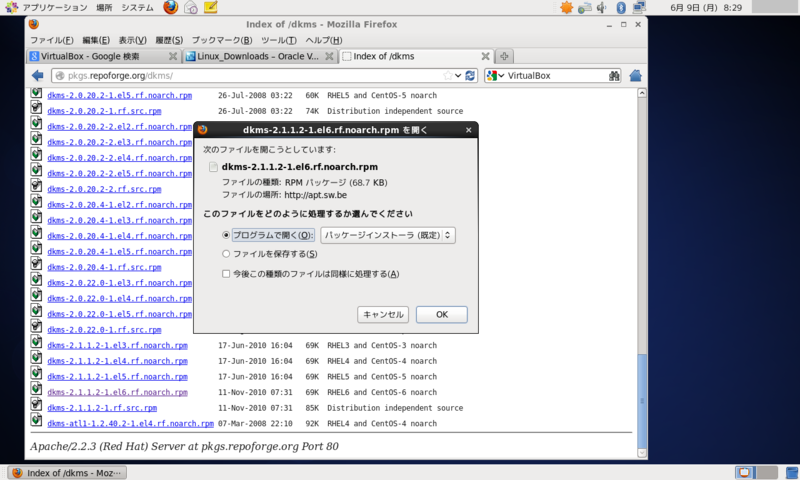This screenshot has height=480, width=800.
Task: Close the Linux_Downloads - Oracle tab
Action: [x=330, y=56]
